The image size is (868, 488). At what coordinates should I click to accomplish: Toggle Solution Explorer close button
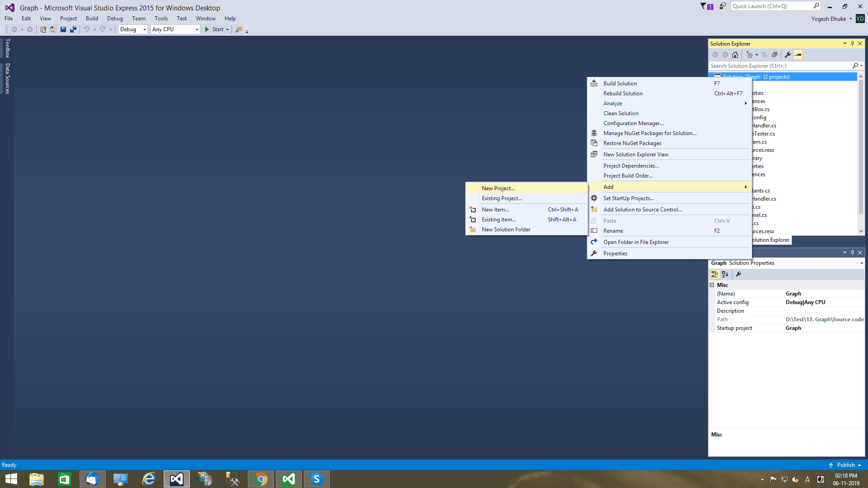tap(861, 43)
